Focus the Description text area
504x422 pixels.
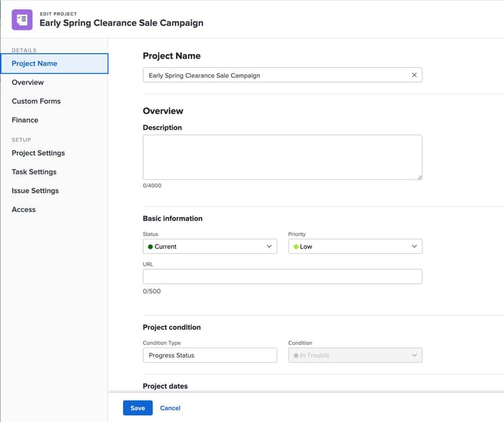tap(282, 157)
